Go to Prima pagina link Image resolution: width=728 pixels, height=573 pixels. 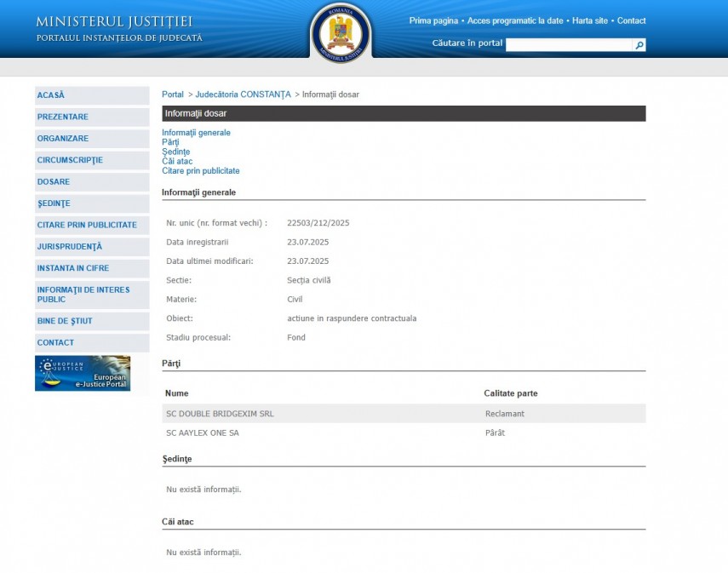[x=433, y=21]
